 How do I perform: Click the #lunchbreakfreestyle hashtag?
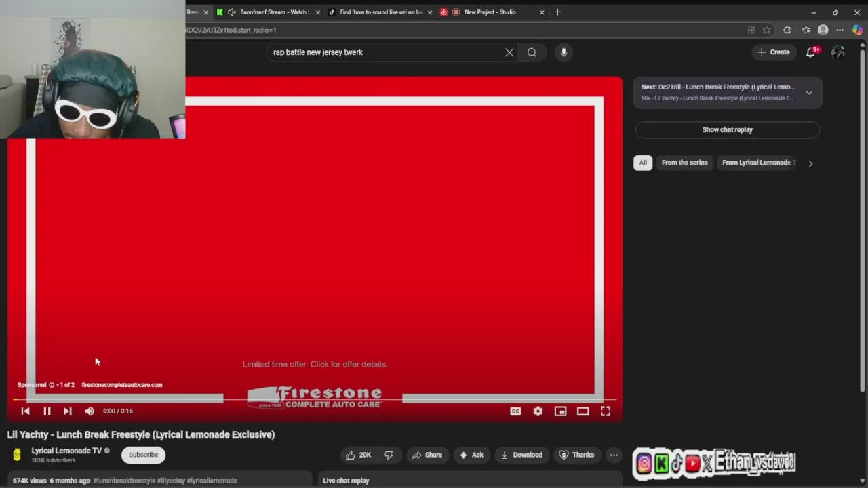[124, 481]
